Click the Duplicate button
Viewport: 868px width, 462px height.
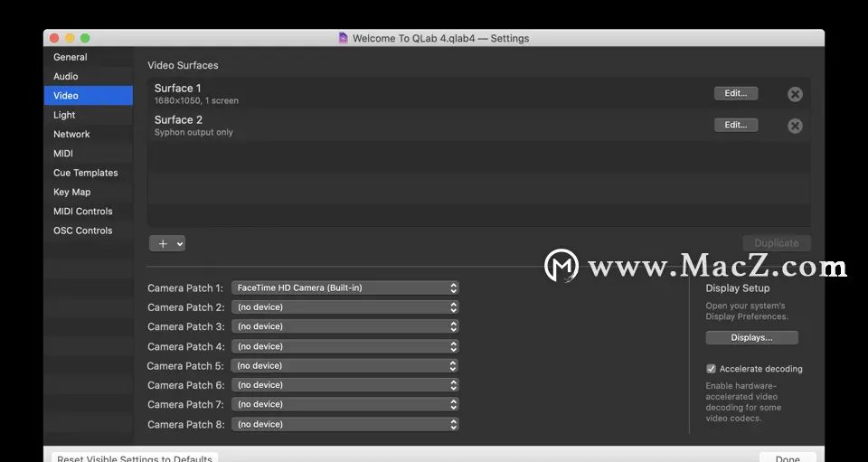click(x=776, y=243)
